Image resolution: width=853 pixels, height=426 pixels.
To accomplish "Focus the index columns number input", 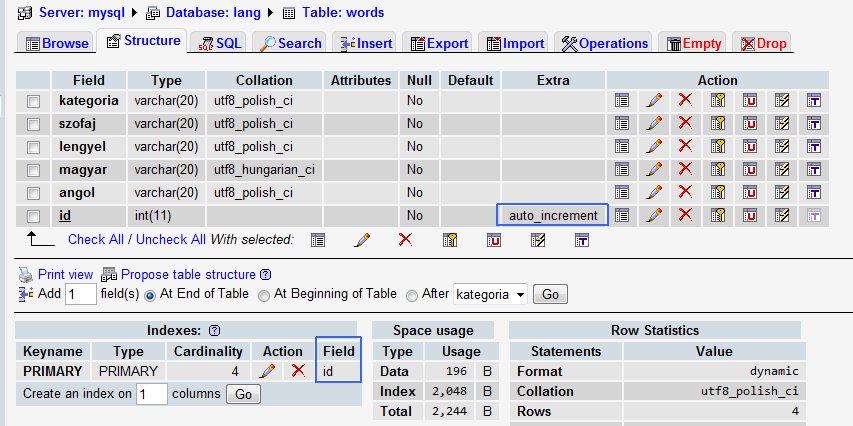I will pyautogui.click(x=151, y=394).
